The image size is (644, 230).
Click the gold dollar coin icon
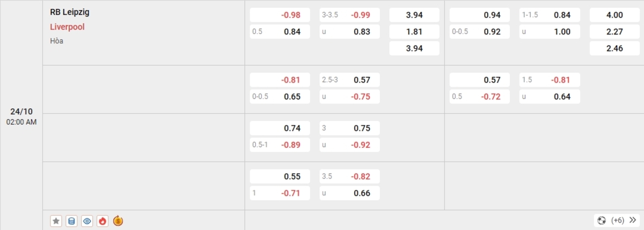pos(118,220)
